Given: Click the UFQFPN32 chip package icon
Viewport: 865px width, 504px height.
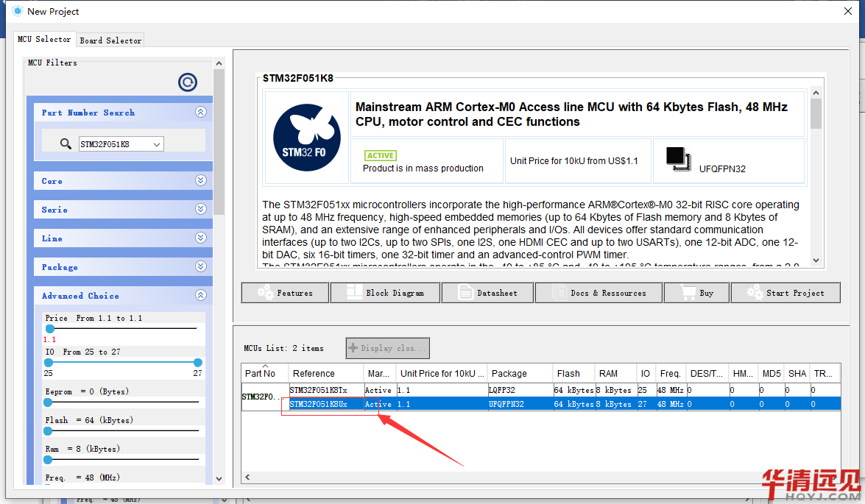Looking at the screenshot, I should click(677, 157).
